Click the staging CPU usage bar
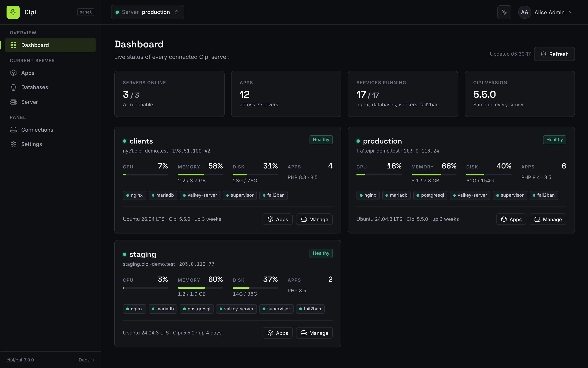 [145, 288]
